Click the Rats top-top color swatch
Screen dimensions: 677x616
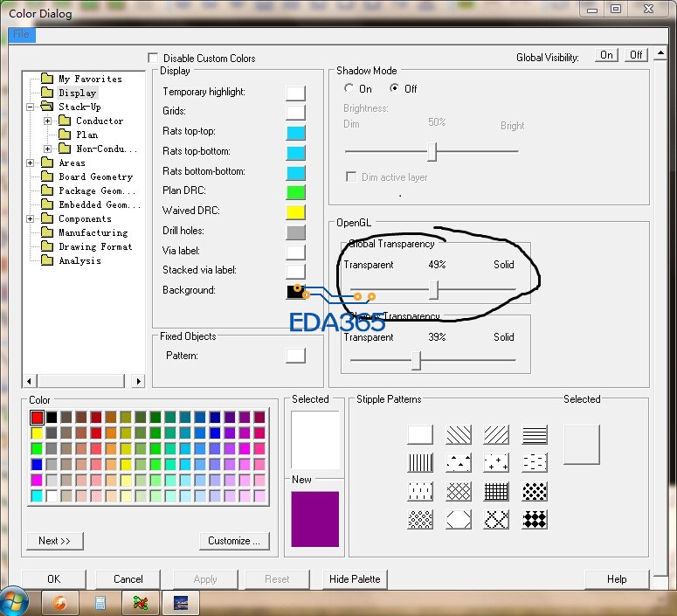(296, 133)
